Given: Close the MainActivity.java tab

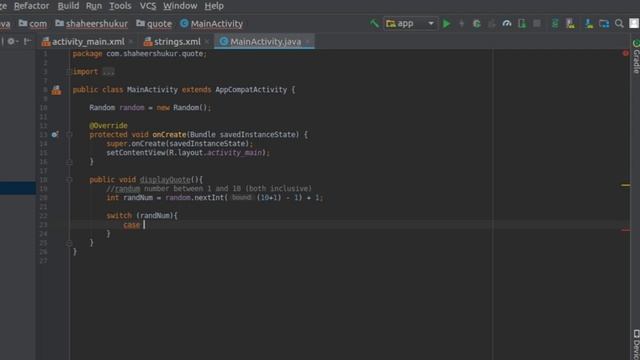Looking at the screenshot, I should click(308, 42).
